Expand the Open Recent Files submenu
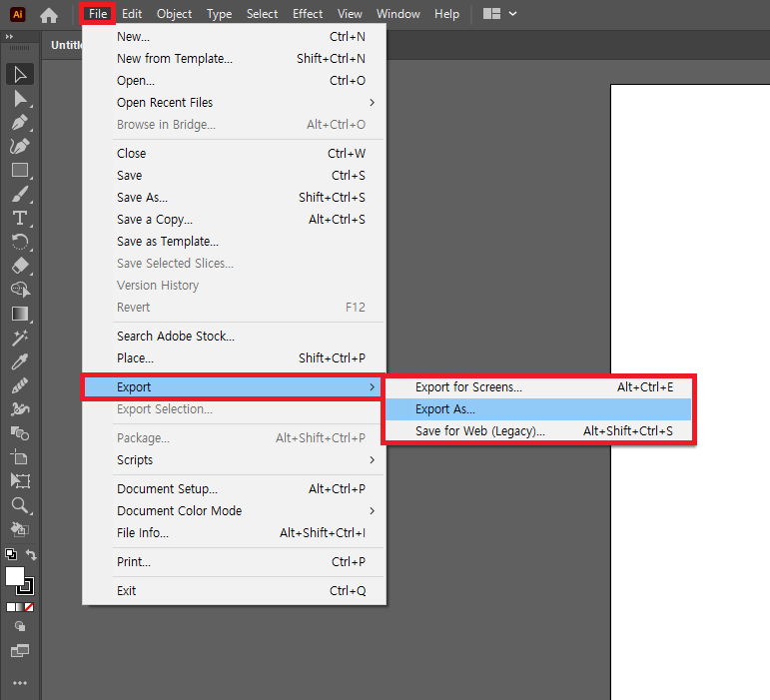The height and width of the screenshot is (700, 770). (x=234, y=103)
